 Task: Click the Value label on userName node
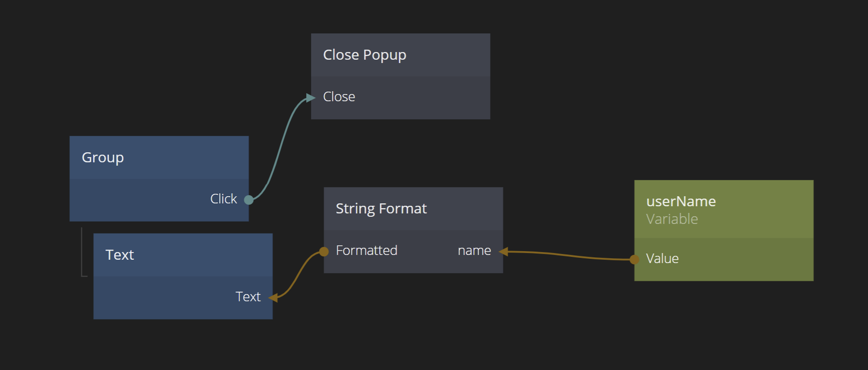tap(662, 259)
